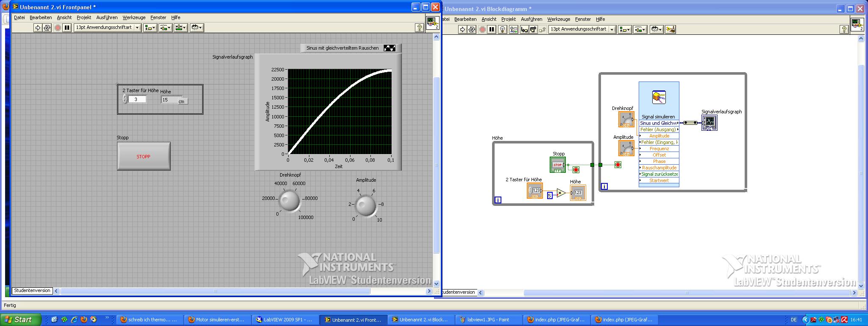The width and height of the screenshot is (868, 326).
Task: Open Hilfe menu in Blockdiagramm window
Action: coord(601,19)
